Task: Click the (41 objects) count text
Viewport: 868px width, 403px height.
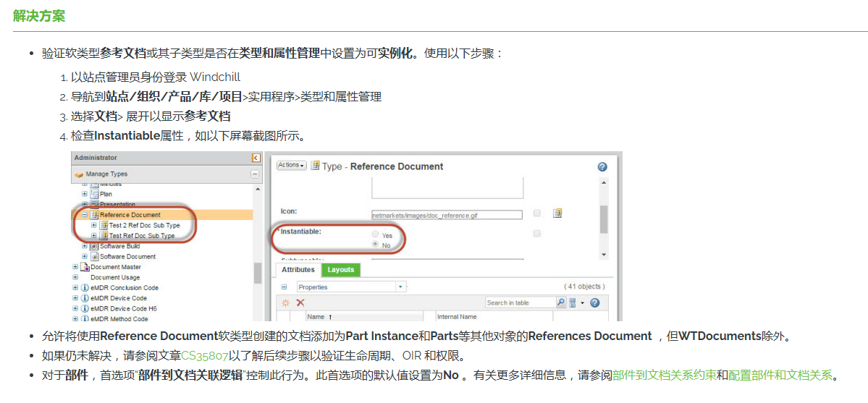Action: (584, 287)
